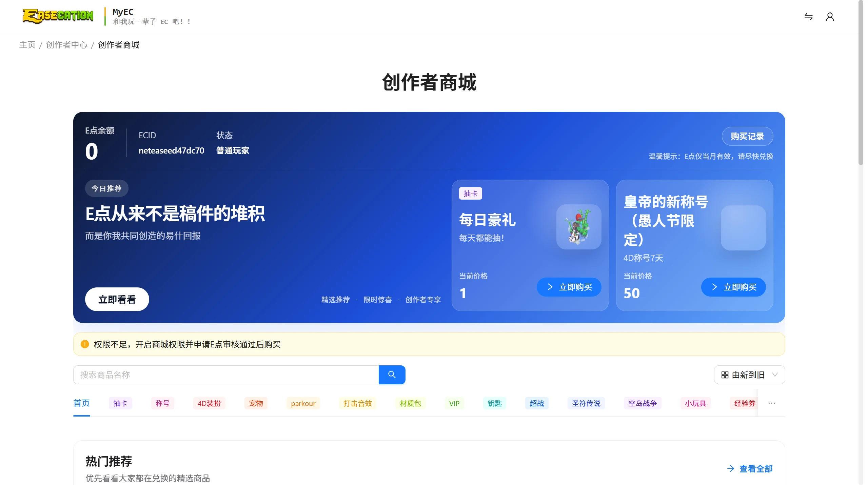The image size is (868, 485).
Task: Click the 4D称号7天 description
Action: [x=643, y=258]
